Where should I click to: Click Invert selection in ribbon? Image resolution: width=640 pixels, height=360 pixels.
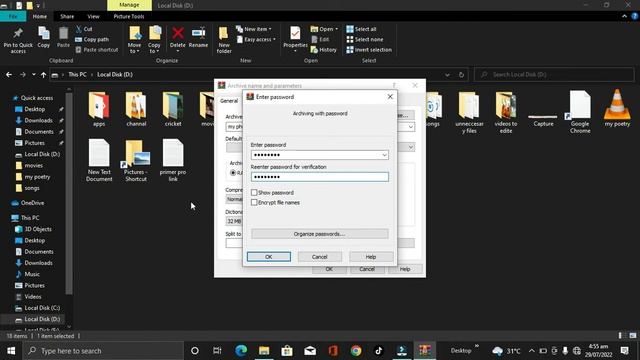point(369,49)
